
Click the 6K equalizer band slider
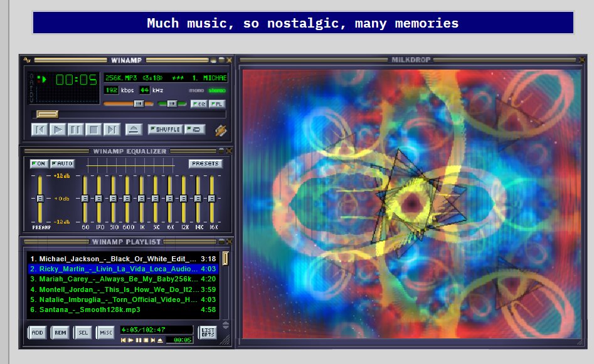pyautogui.click(x=169, y=199)
